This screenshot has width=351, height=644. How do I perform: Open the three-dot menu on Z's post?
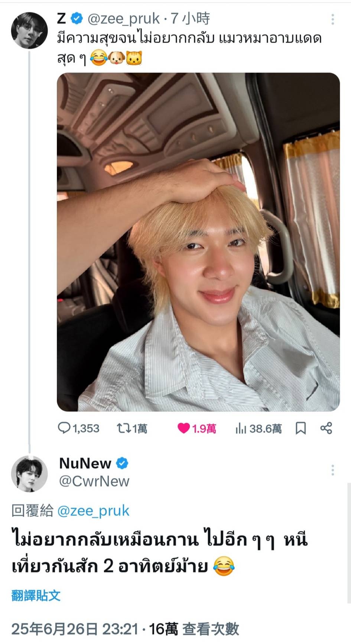coord(332,19)
